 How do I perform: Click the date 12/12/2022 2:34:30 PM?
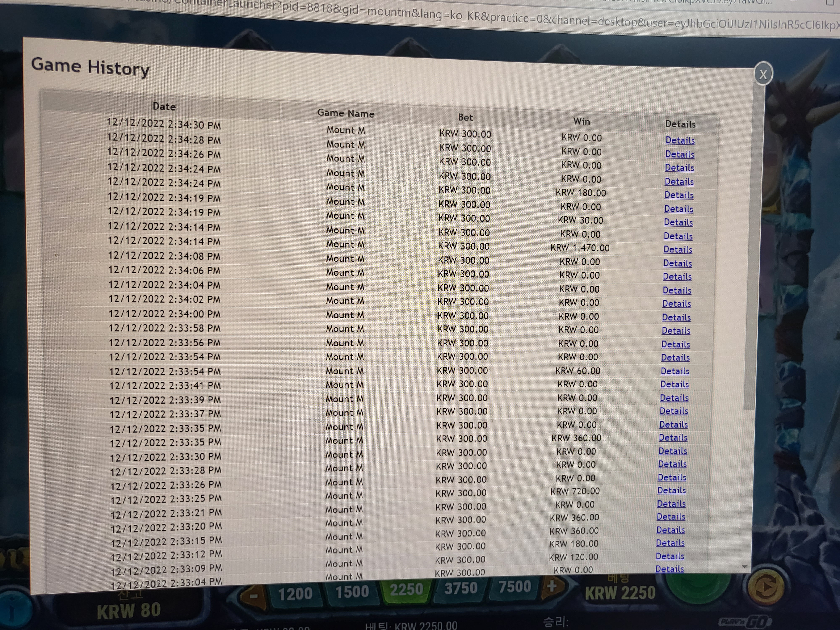click(x=164, y=124)
